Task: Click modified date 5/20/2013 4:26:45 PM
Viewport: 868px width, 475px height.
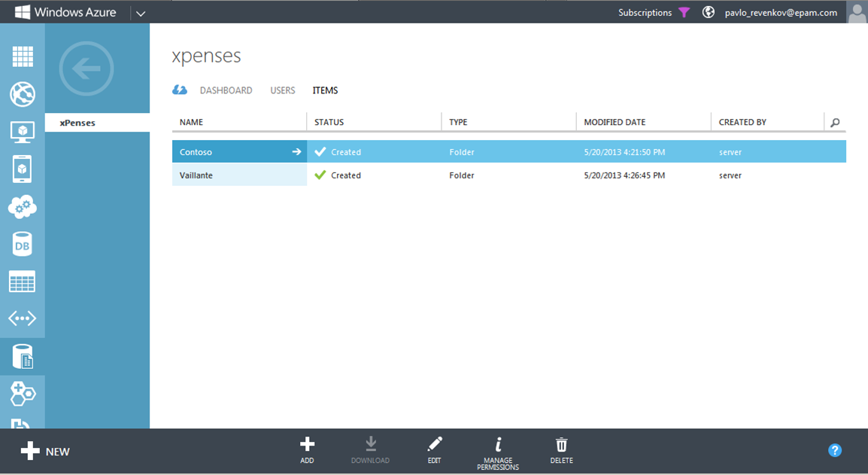Action: (x=624, y=175)
